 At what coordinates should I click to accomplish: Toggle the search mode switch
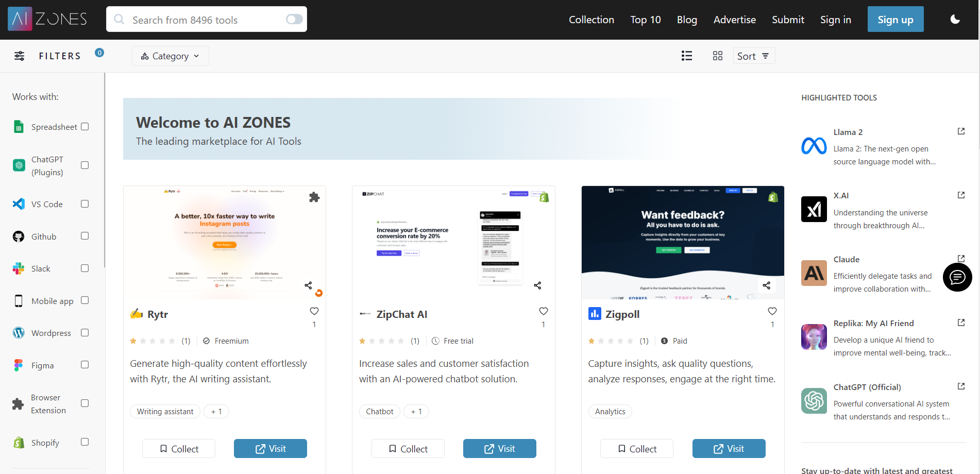tap(294, 19)
